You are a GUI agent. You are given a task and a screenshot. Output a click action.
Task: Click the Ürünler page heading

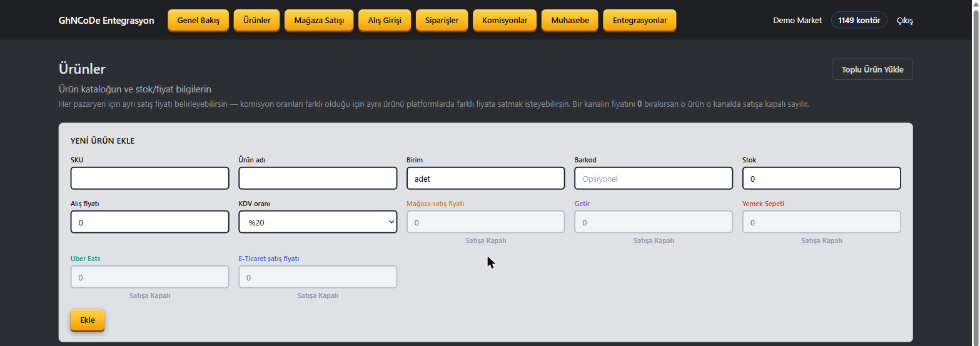coord(82,69)
